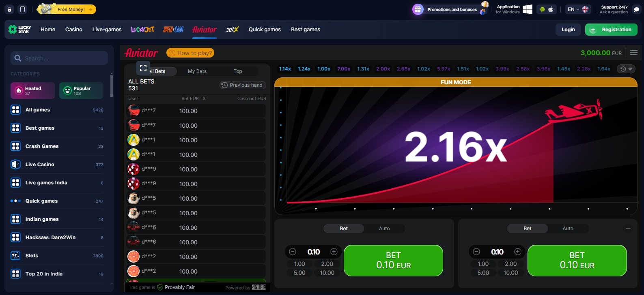This screenshot has height=295, width=644.
Task: Open the Aviator hamburger menu
Action: click(x=634, y=53)
